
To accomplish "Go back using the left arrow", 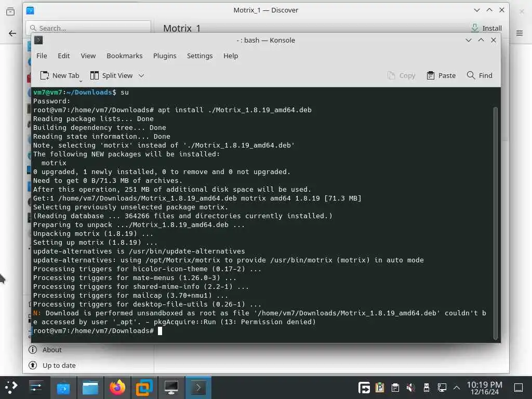I will (12, 33).
